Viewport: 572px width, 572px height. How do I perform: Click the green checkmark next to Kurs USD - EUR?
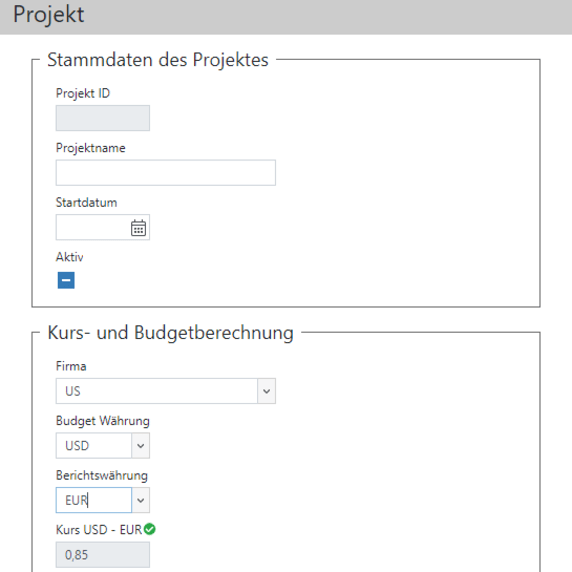click(x=150, y=529)
